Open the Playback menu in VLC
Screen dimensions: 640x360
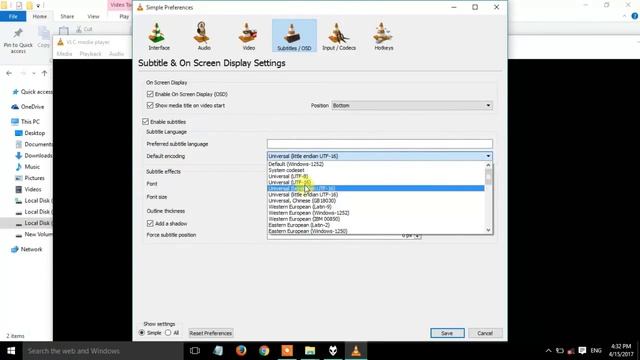click(91, 54)
